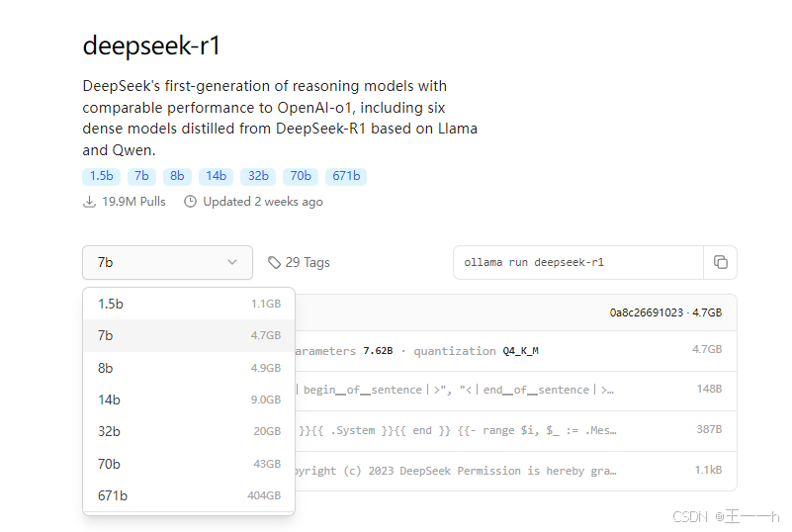792x532 pixels.
Task: Click the 671b blue tag badge
Action: [x=346, y=176]
